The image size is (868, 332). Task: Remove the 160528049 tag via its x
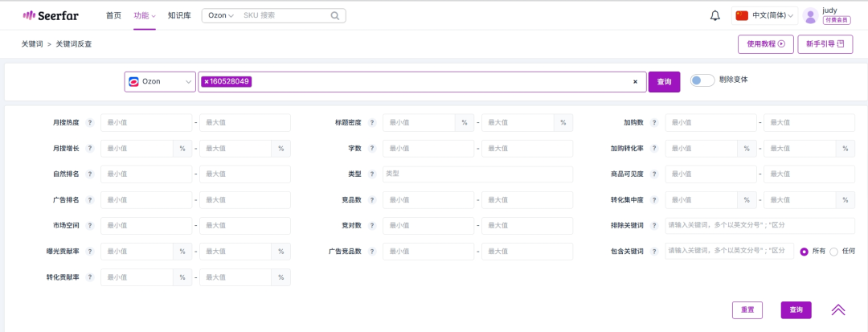(x=207, y=81)
